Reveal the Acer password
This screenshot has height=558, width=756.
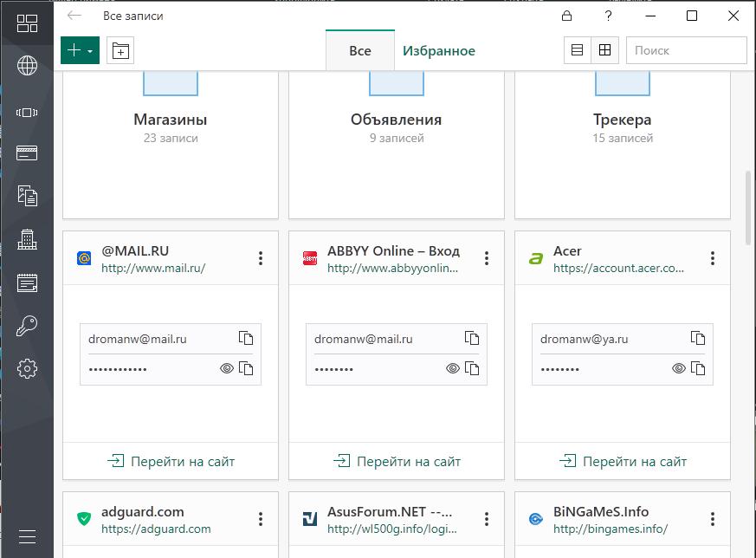click(679, 368)
